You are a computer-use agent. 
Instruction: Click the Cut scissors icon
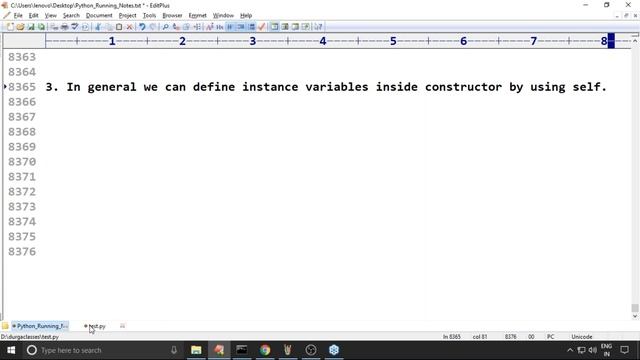point(98,27)
